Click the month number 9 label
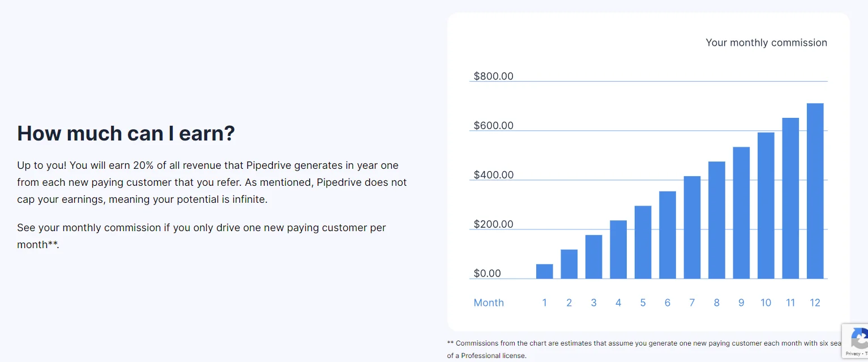This screenshot has width=868, height=362. click(x=741, y=303)
